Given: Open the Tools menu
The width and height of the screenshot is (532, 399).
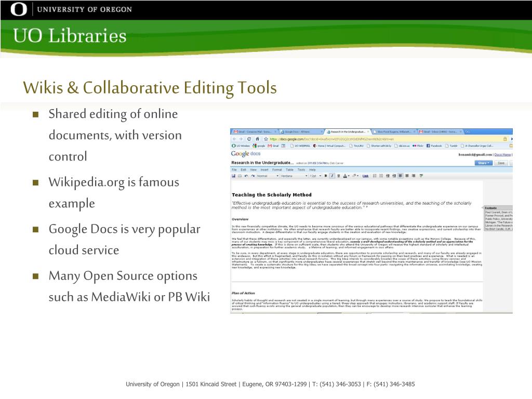Looking at the screenshot, I should 301,170.
